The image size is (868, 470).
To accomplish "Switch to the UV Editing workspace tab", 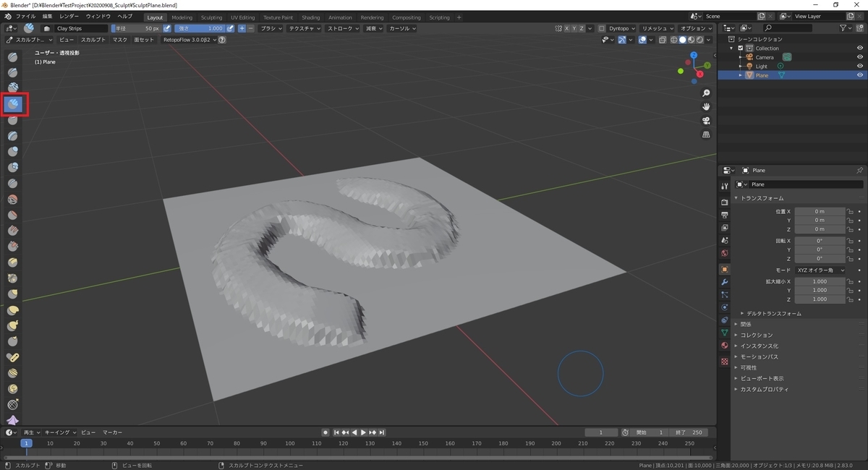I will pos(243,17).
